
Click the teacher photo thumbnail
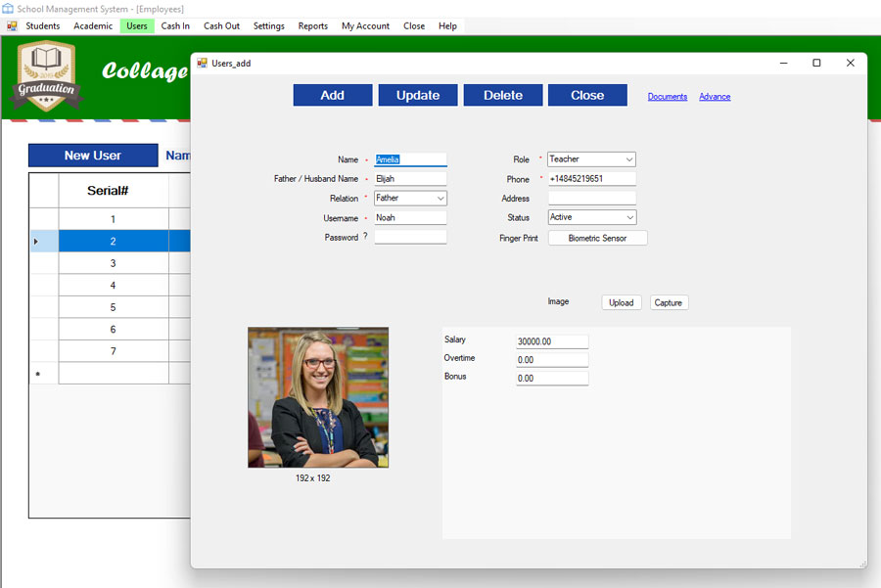pos(318,397)
